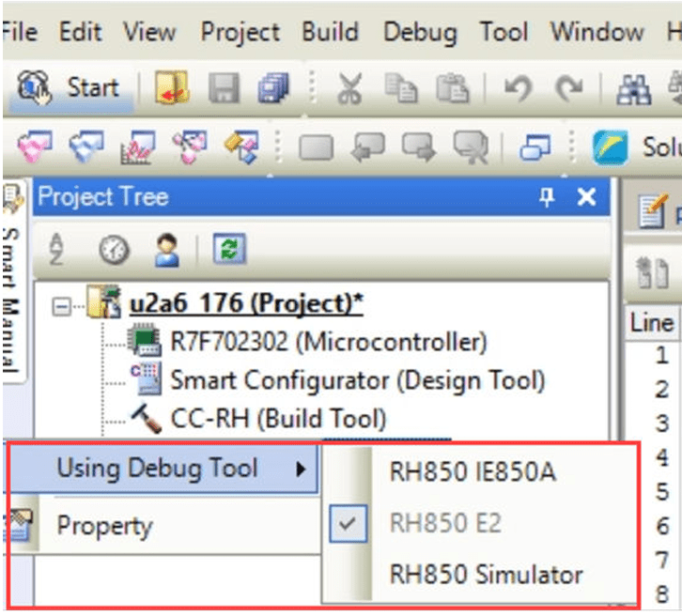The image size is (682, 616).
Task: Expand the Using Debug Tool submenu
Action: click(160, 468)
